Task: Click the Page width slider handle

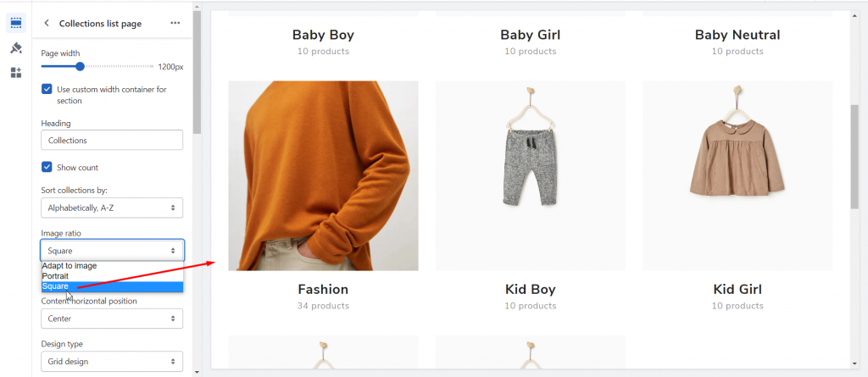Action: click(x=81, y=66)
